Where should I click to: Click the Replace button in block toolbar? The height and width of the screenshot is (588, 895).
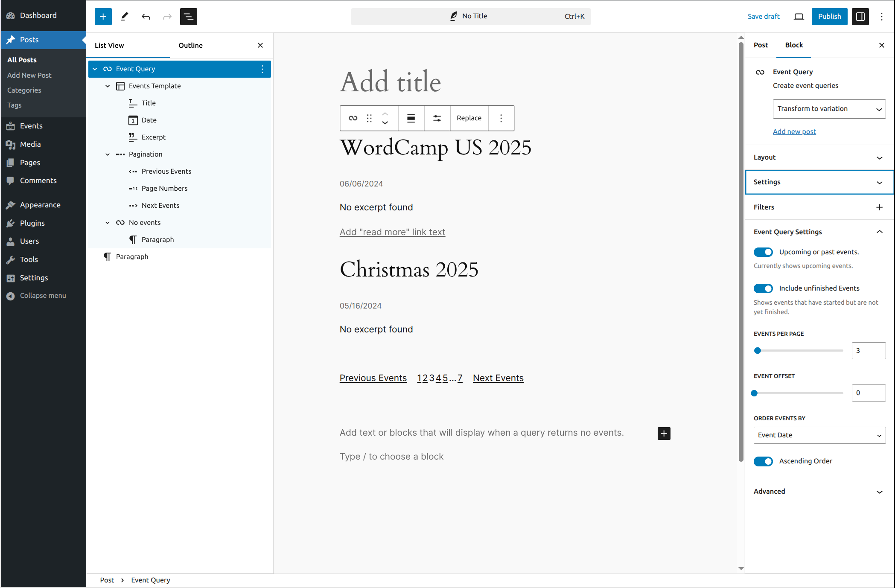469,118
